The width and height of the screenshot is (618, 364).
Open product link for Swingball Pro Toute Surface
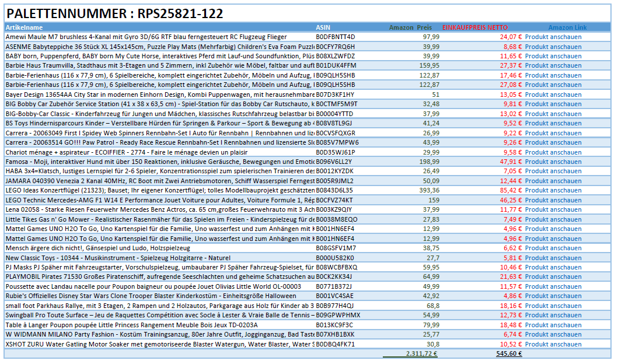coord(553,315)
